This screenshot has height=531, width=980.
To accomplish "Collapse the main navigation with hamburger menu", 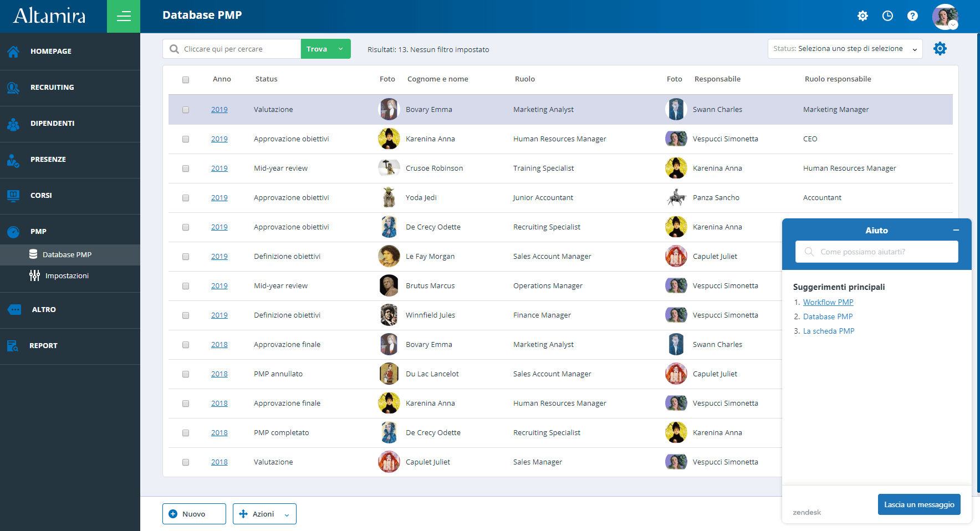I will [123, 16].
